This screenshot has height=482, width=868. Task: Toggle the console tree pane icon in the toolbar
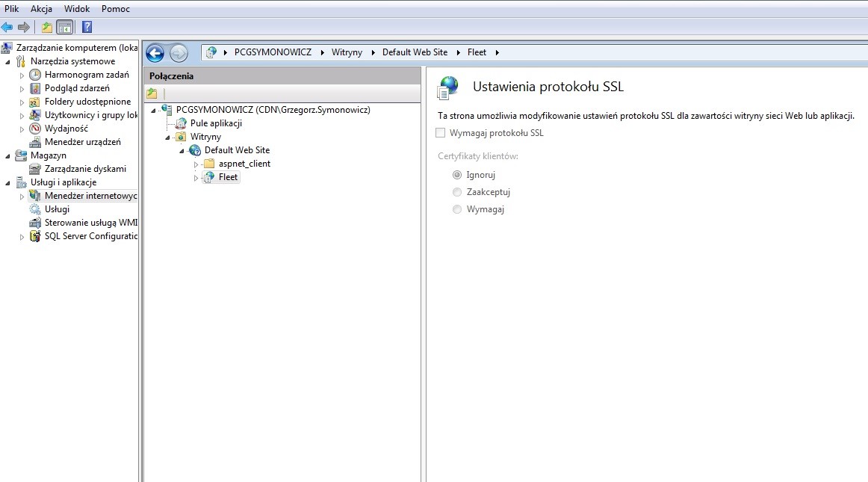[65, 27]
